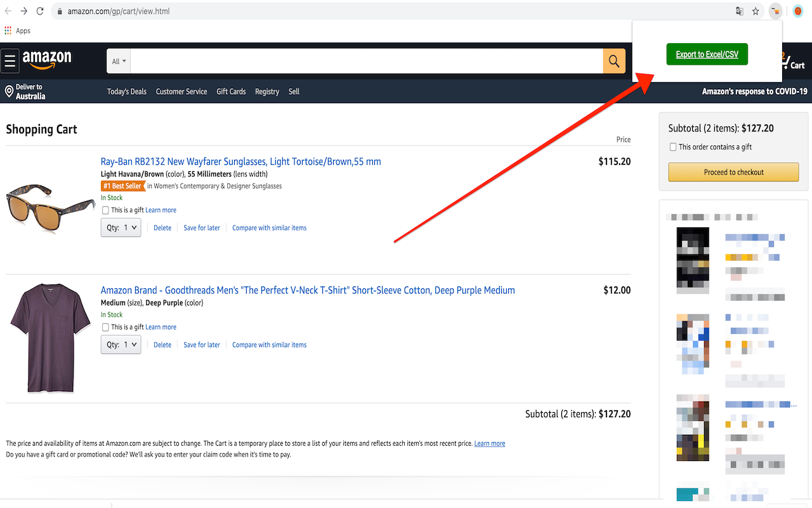Click the browser forward arrow
Screen dimensions: 812x508
click(24, 11)
